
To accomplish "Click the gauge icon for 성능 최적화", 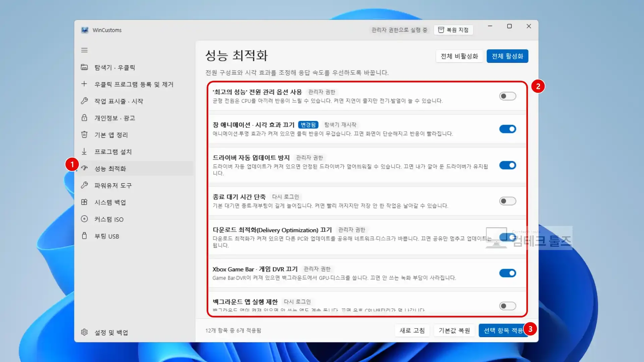I will pos(84,168).
